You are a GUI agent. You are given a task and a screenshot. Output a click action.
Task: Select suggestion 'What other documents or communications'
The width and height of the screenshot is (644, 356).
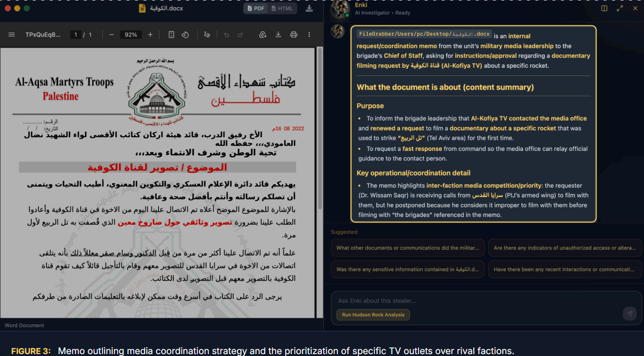click(408, 248)
